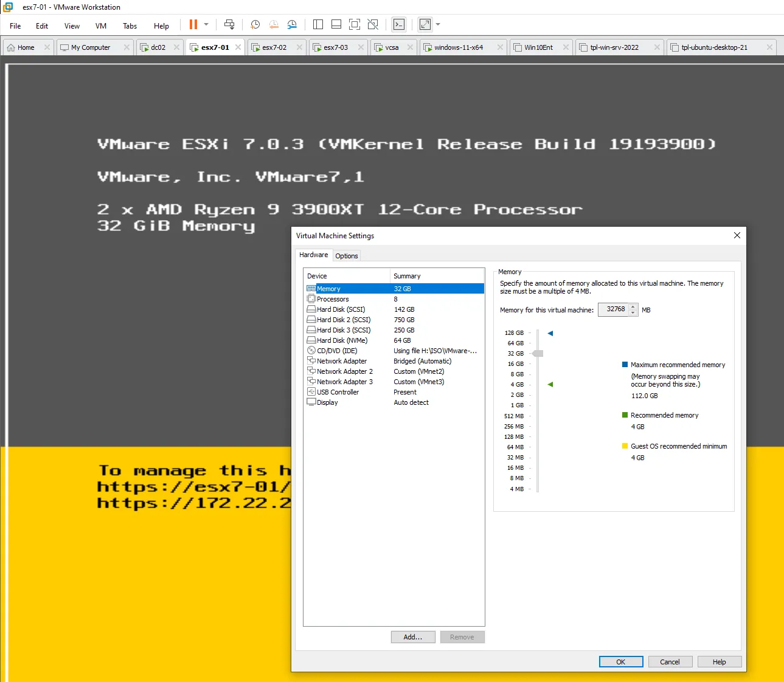784x682 pixels.
Task: Increase memory with the spinner up arrow
Action: [x=633, y=306]
